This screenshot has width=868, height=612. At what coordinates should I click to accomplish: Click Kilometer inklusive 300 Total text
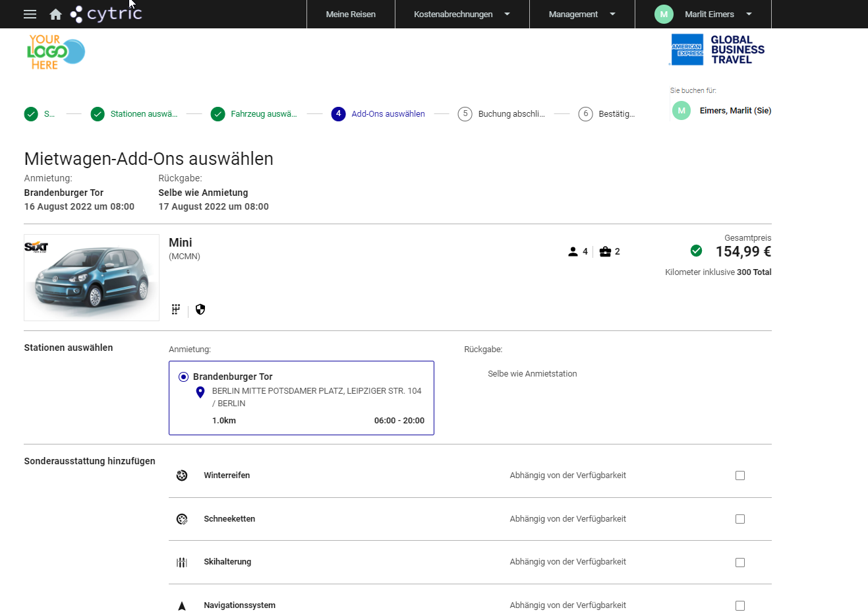click(718, 272)
